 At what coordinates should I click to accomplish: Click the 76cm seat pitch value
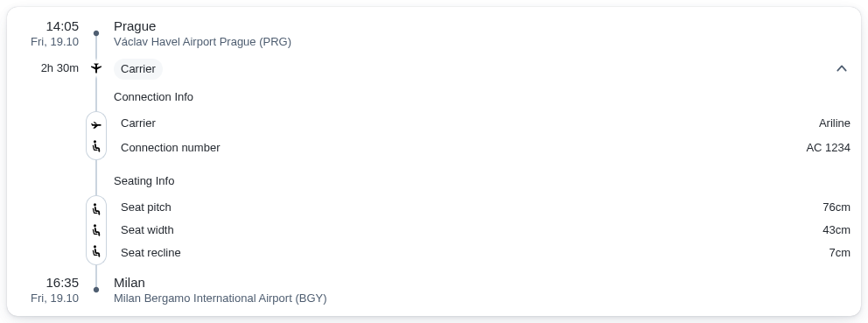(x=836, y=207)
